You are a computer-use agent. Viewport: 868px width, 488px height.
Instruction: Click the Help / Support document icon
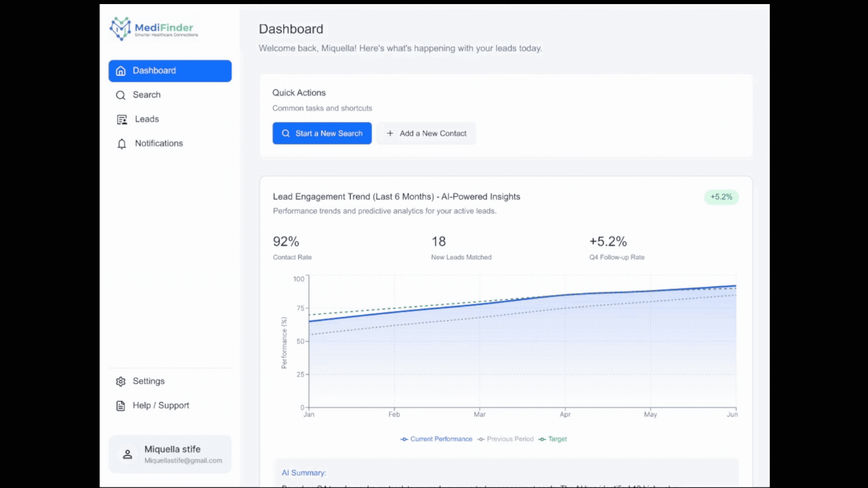tap(121, 406)
